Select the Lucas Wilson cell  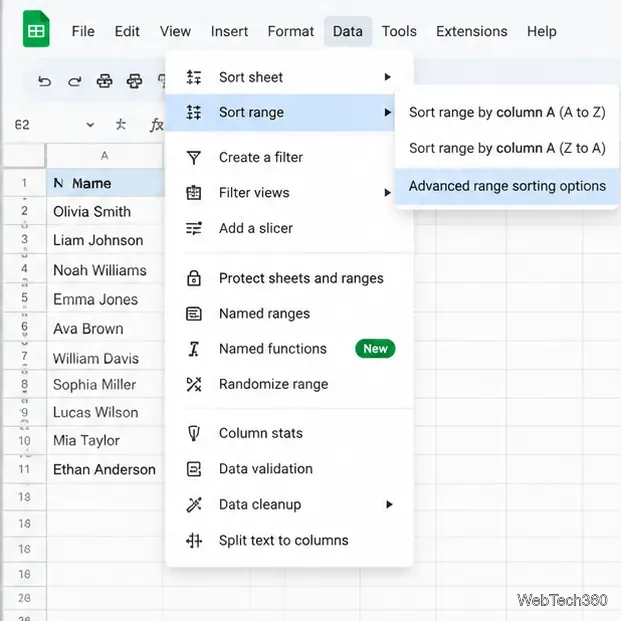(105, 413)
